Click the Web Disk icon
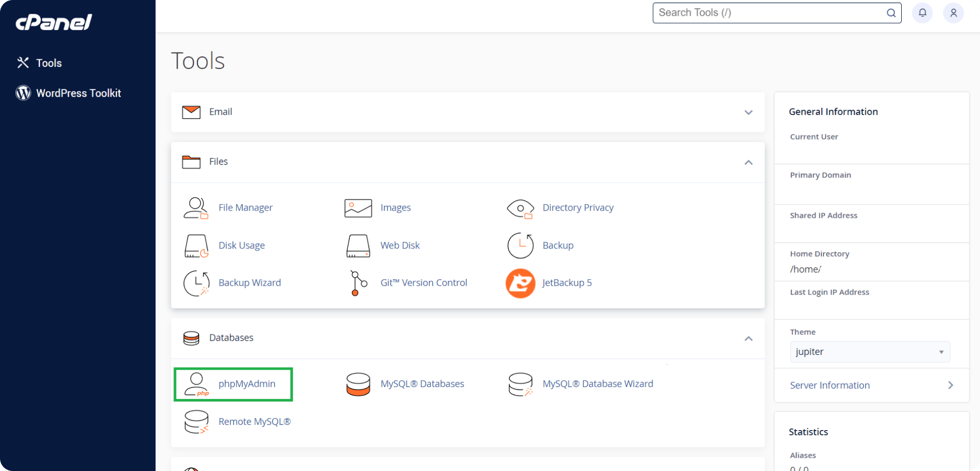 click(x=358, y=245)
